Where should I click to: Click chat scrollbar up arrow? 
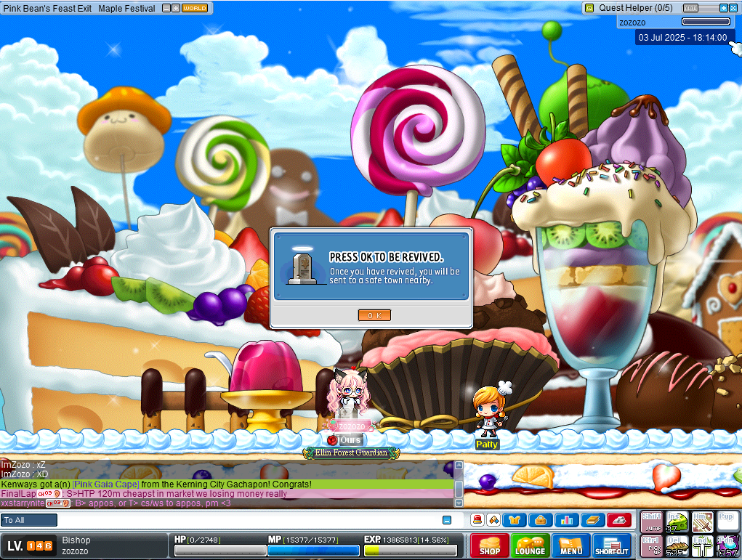pyautogui.click(x=458, y=466)
